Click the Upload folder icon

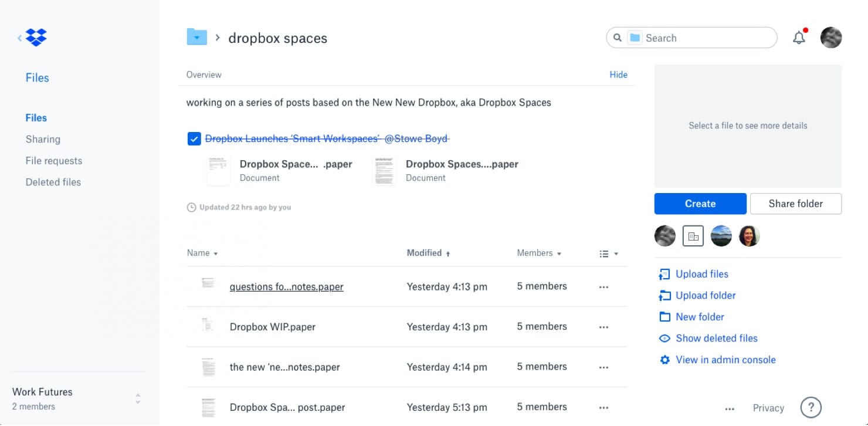664,296
